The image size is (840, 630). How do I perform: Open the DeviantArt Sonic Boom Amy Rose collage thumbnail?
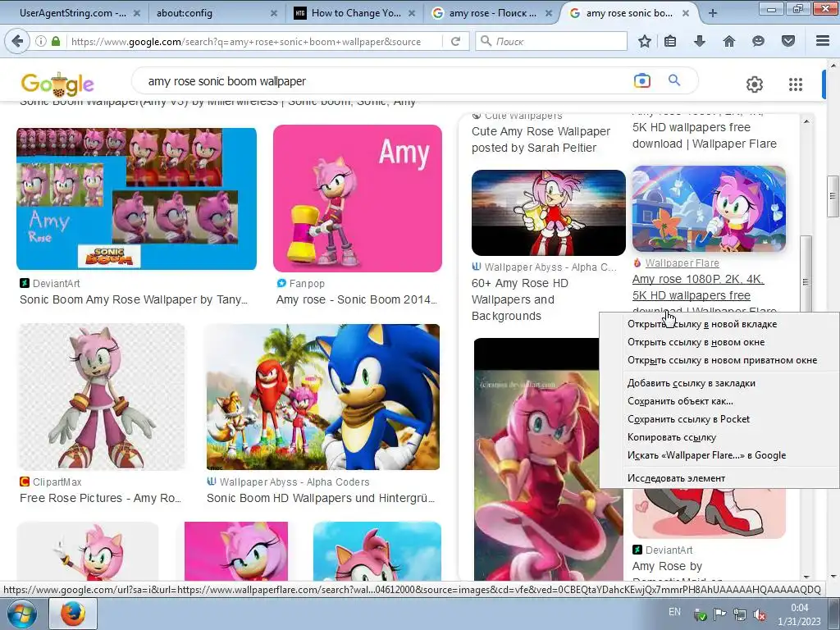(137, 199)
